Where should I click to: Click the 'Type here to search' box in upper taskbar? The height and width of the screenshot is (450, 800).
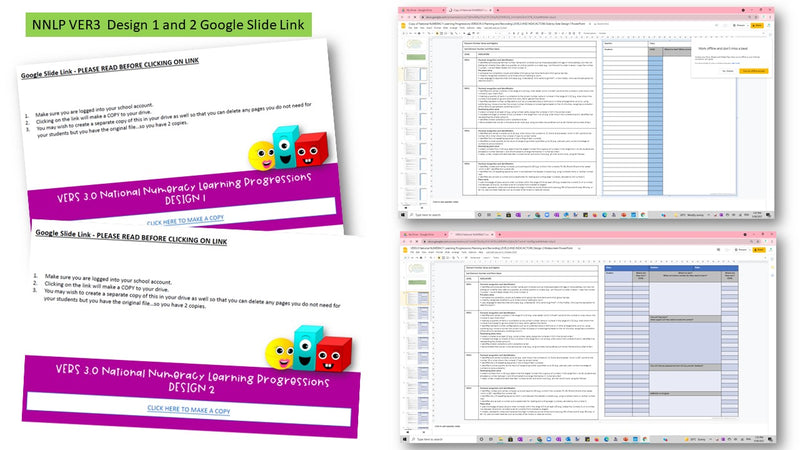(441, 215)
